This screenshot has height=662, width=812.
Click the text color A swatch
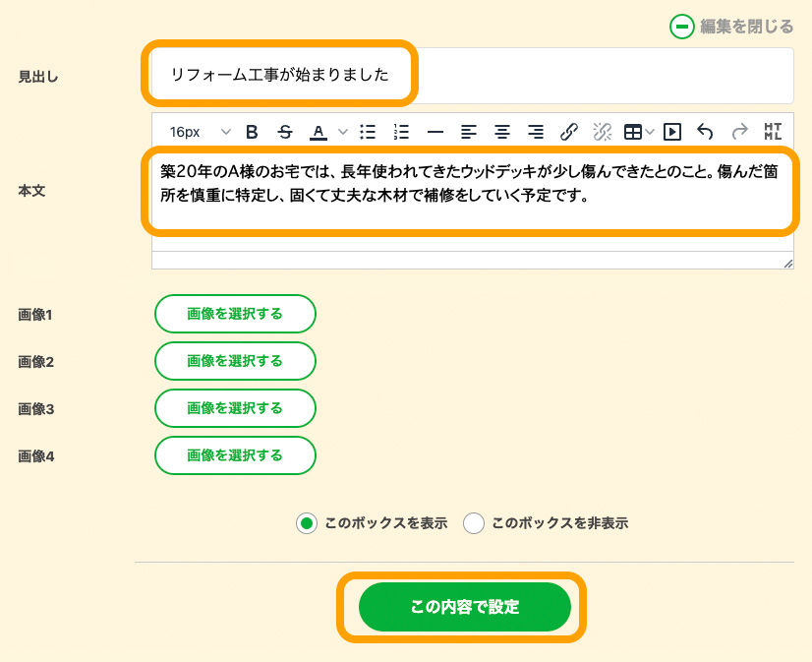318,132
